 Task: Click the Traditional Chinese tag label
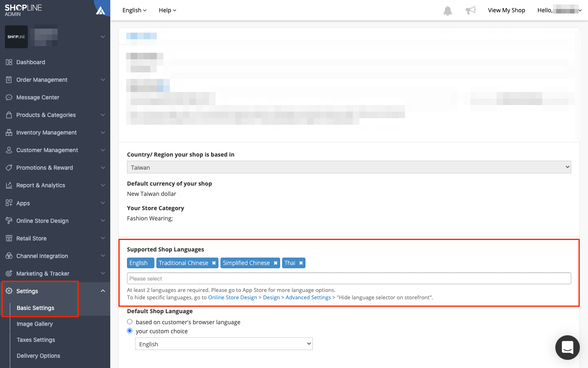tap(183, 263)
